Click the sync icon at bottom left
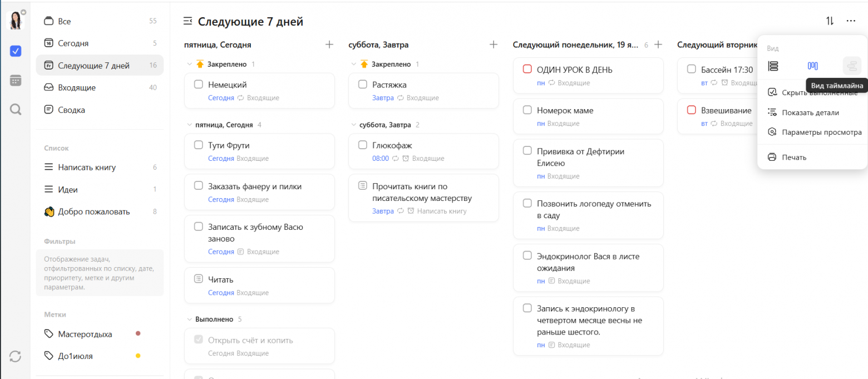Screen dimensions: 868x379 [x=16, y=356]
